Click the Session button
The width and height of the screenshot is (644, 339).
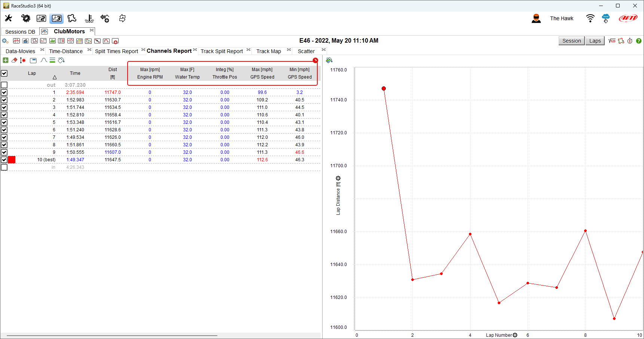click(x=571, y=41)
